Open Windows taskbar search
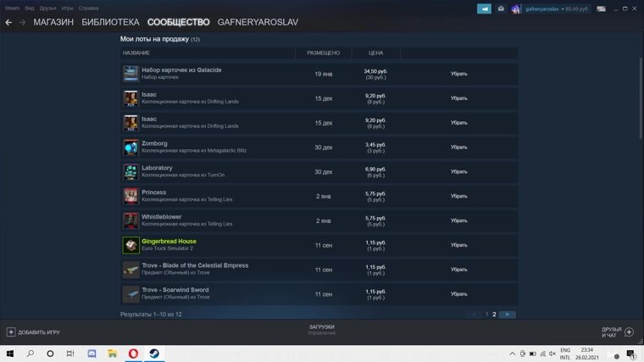 30,354
